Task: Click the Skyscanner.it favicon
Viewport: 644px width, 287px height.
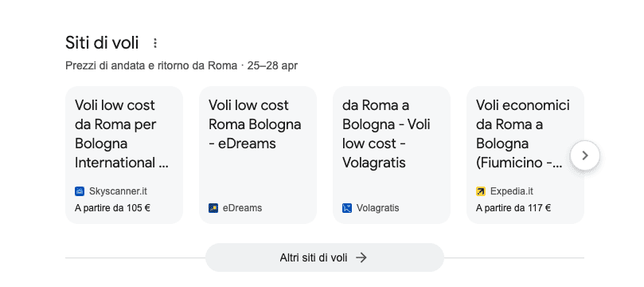Action: (80, 191)
